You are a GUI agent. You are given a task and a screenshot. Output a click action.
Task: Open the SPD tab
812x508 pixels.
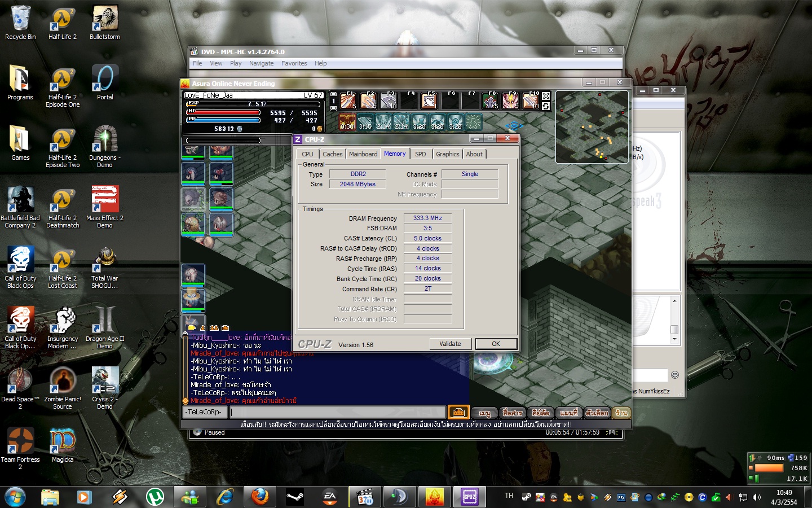tap(421, 154)
